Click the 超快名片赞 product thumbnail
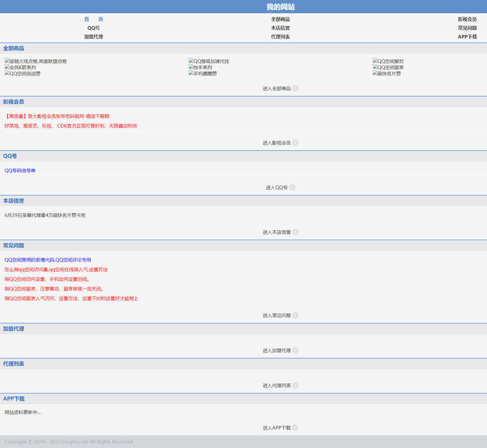This screenshot has height=448, width=487. click(x=387, y=73)
